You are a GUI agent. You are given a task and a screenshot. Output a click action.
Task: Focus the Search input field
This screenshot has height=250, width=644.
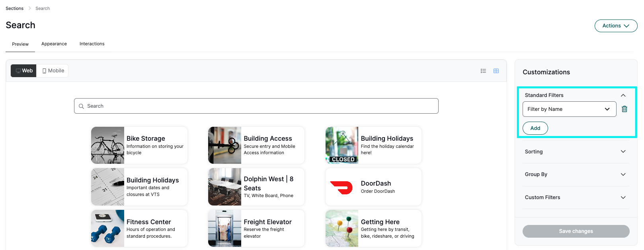point(256,106)
